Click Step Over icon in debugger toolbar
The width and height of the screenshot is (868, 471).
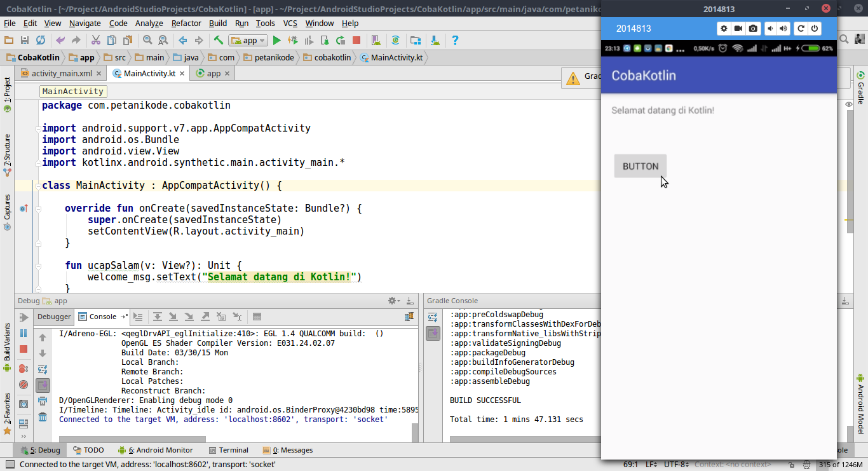coord(158,317)
